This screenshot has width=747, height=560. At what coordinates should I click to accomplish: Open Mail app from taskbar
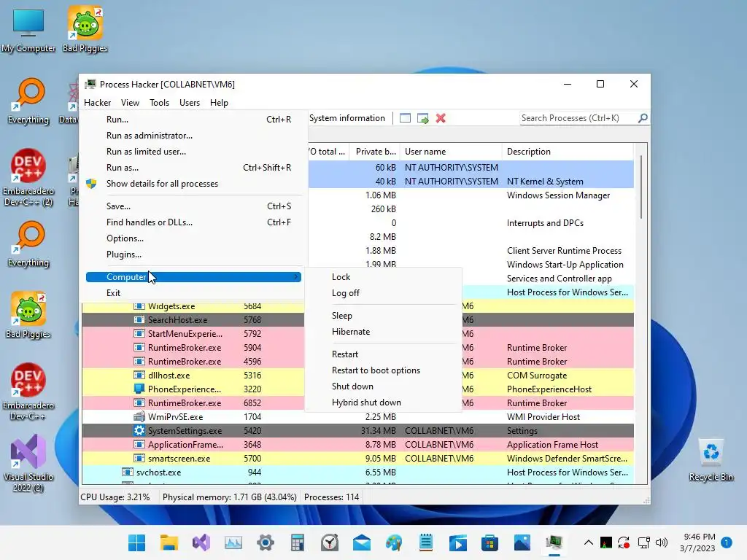coord(362,542)
